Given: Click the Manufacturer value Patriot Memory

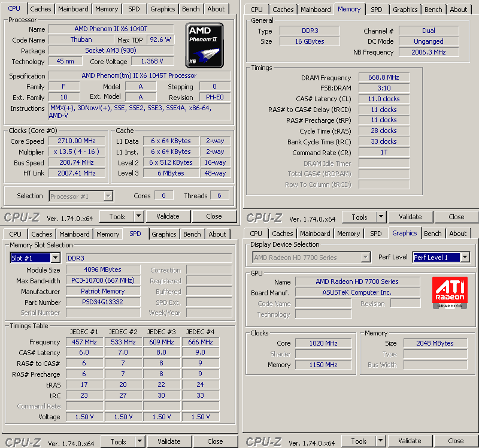Looking at the screenshot, I should point(103,291).
